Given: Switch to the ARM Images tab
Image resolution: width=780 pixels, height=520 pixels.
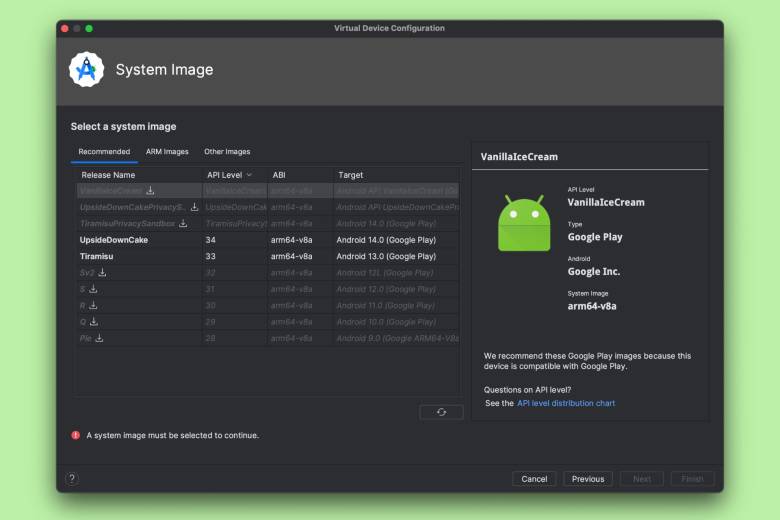Looking at the screenshot, I should click(167, 152).
